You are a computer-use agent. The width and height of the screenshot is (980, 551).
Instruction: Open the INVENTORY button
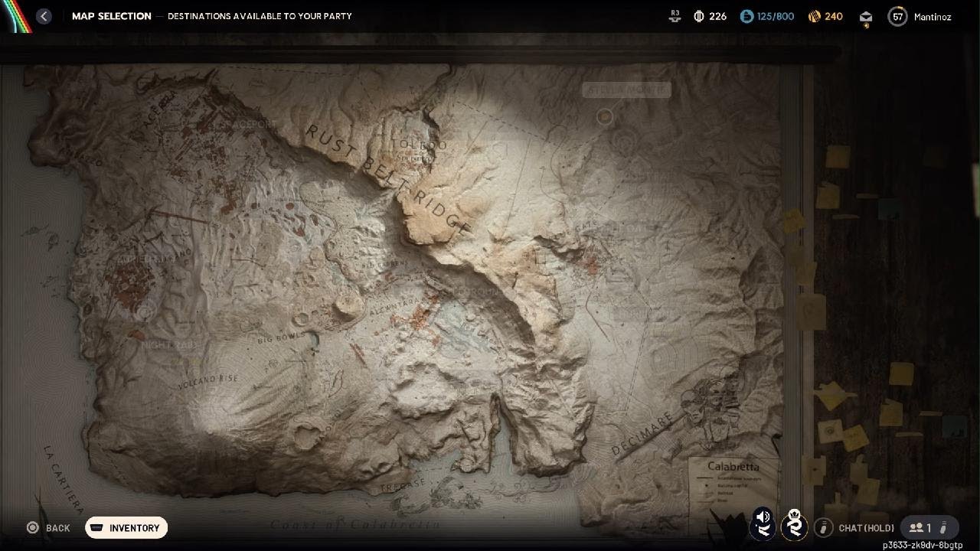[x=126, y=528]
